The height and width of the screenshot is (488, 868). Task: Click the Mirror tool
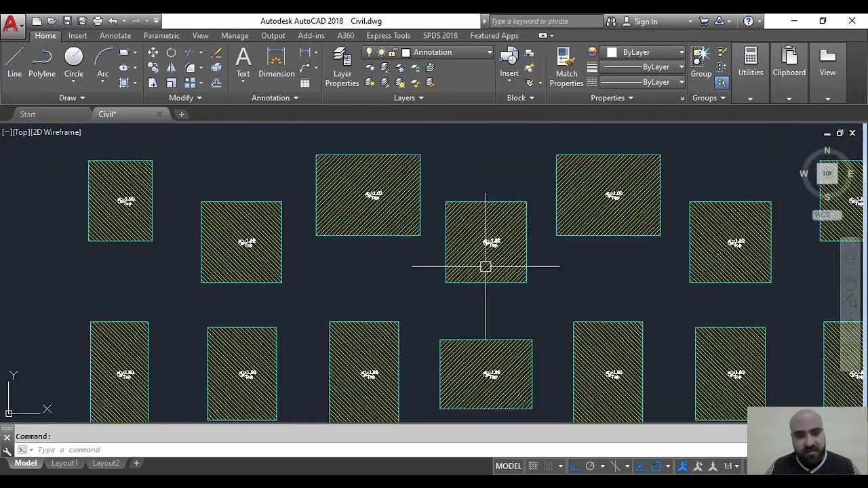tap(171, 68)
